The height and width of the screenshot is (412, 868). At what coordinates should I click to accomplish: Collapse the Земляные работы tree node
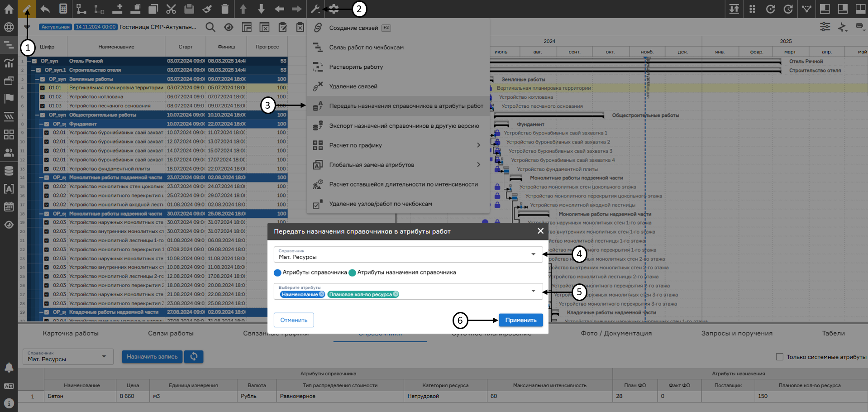(x=38, y=79)
